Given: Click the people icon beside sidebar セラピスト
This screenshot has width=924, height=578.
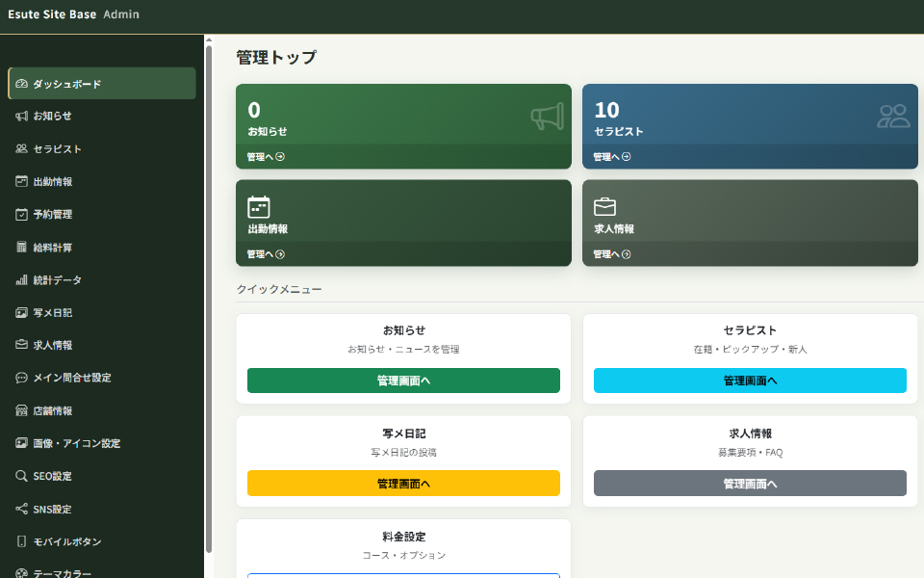Looking at the screenshot, I should 22,148.
